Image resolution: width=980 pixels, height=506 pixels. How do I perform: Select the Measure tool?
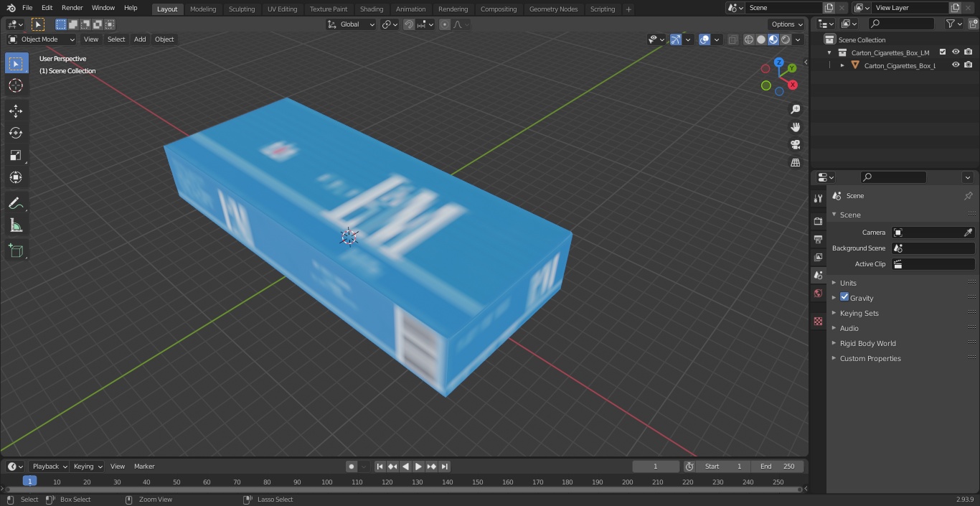tap(16, 226)
